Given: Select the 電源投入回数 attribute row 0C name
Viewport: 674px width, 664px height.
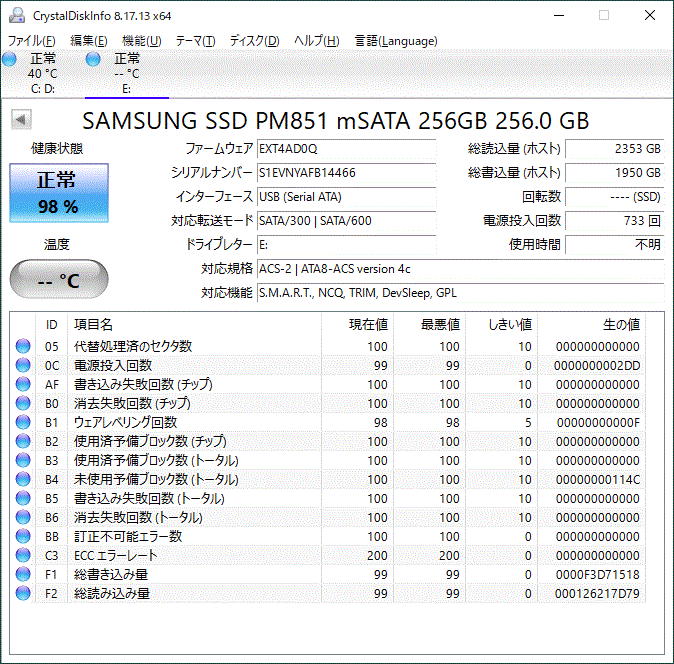Looking at the screenshot, I should tap(113, 365).
